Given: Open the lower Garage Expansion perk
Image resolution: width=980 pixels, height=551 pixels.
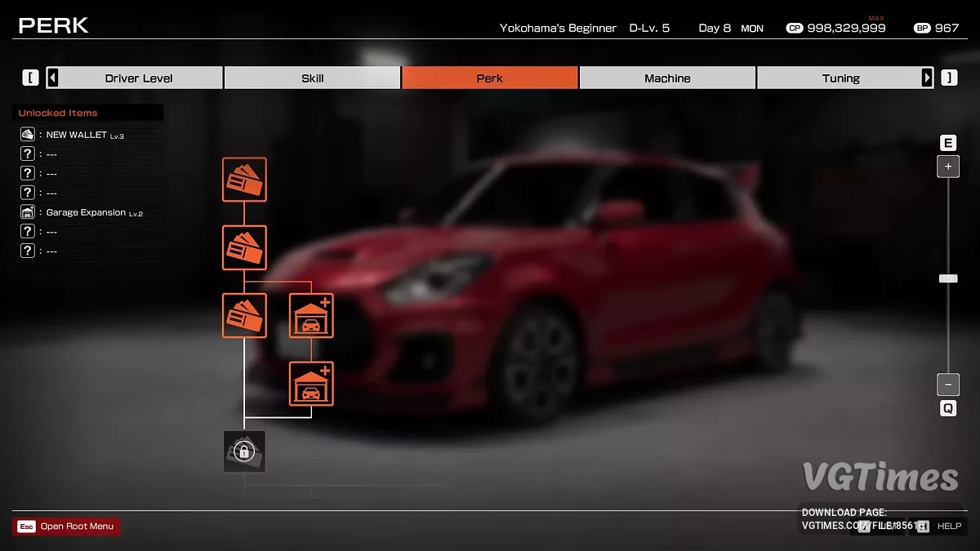Looking at the screenshot, I should 311,384.
